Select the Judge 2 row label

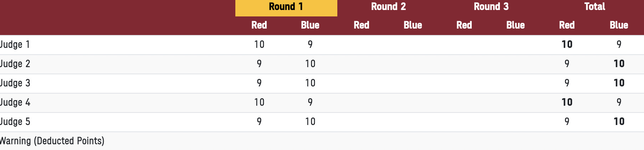click(x=15, y=64)
